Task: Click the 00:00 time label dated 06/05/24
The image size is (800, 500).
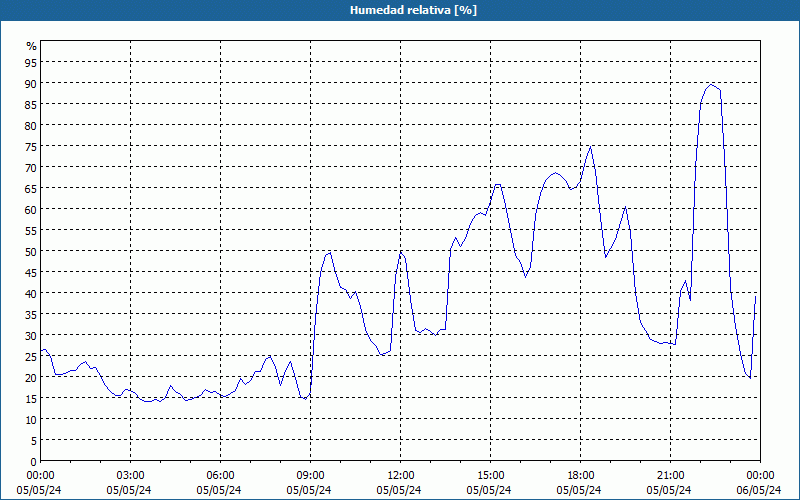Action: coord(760,476)
